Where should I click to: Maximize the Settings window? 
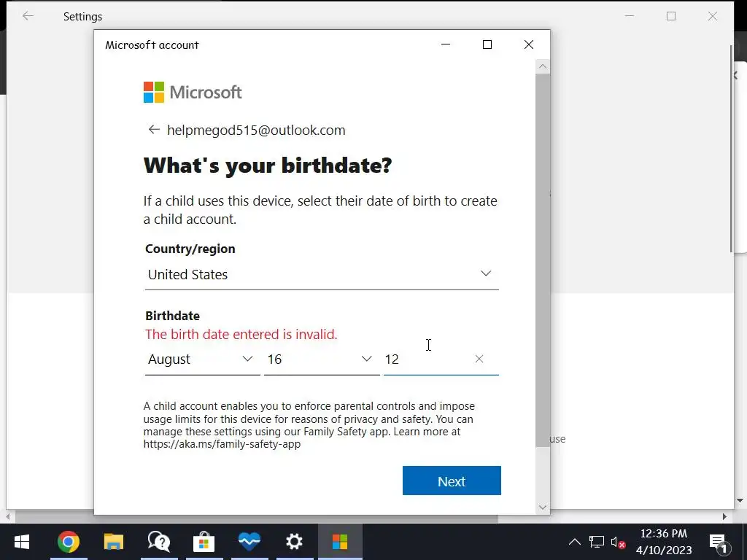(671, 16)
